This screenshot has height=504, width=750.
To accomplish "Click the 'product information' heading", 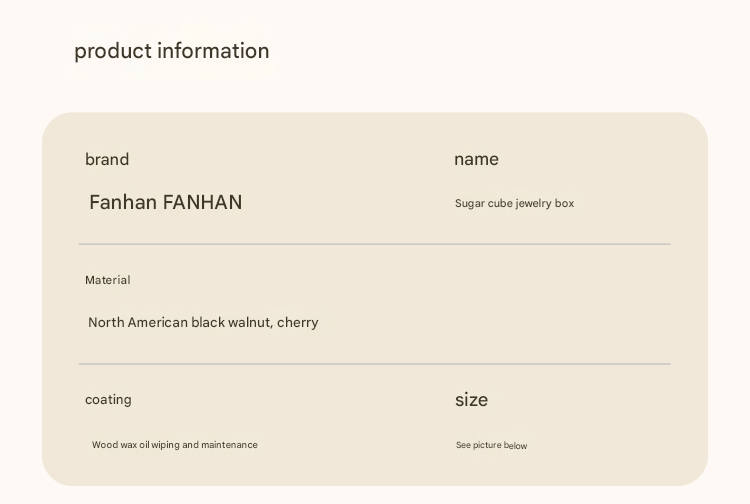I will (x=172, y=51).
